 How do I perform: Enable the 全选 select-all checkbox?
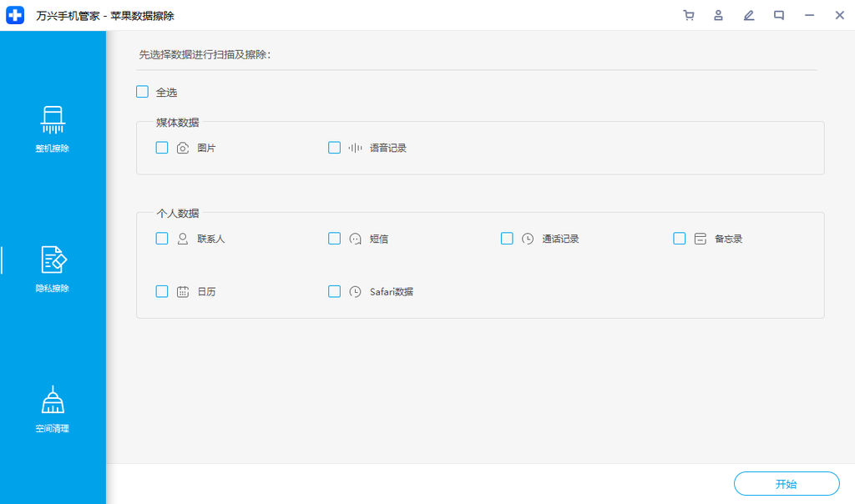[143, 92]
